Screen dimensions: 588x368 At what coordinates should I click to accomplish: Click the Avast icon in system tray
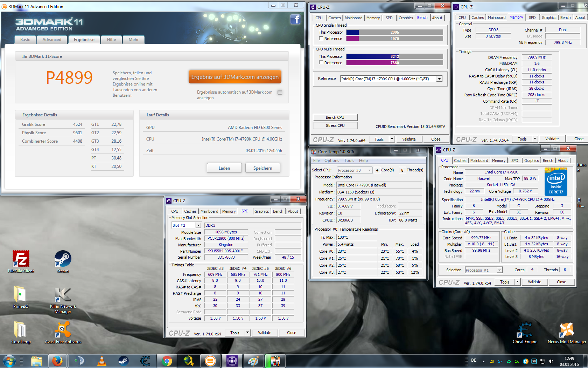[x=526, y=361]
